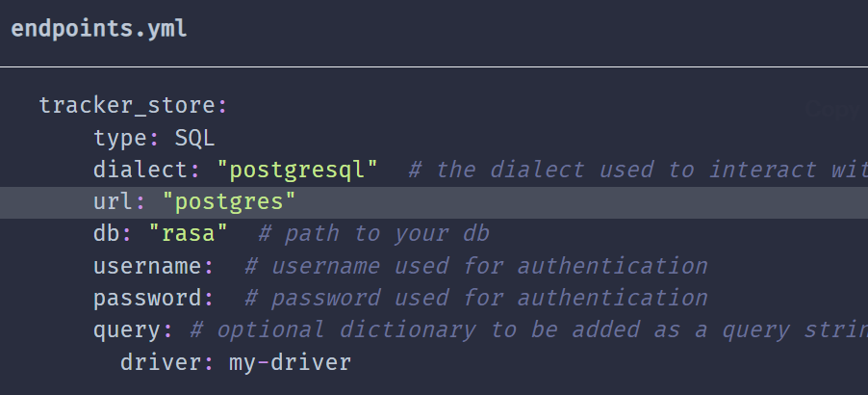Click the optional dictionary comment

(527, 329)
